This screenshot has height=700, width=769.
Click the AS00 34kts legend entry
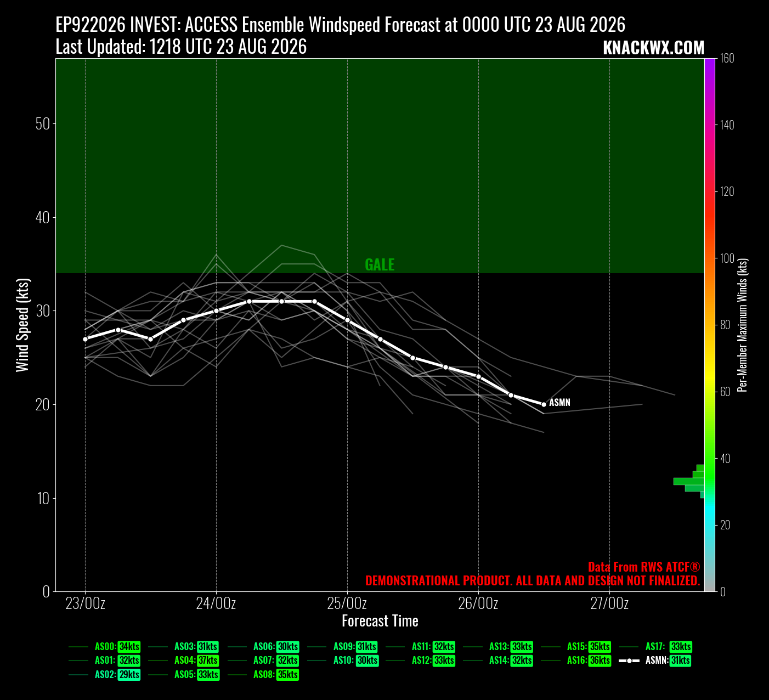coord(104,647)
